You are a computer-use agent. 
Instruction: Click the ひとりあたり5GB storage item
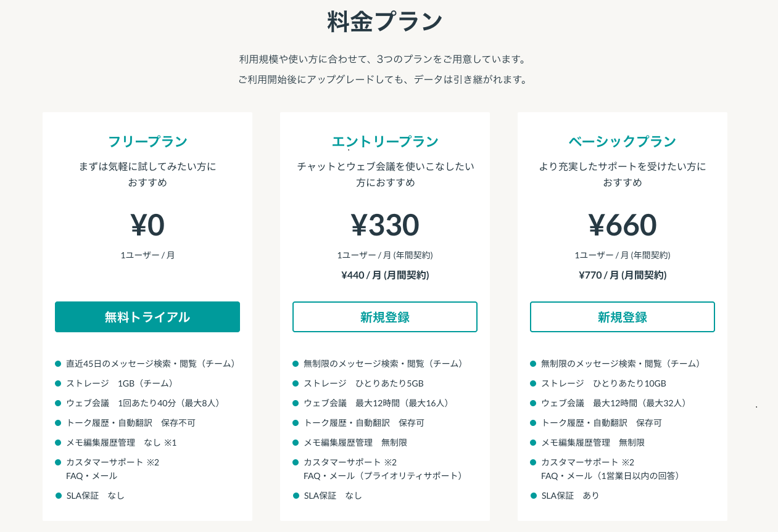click(x=363, y=383)
